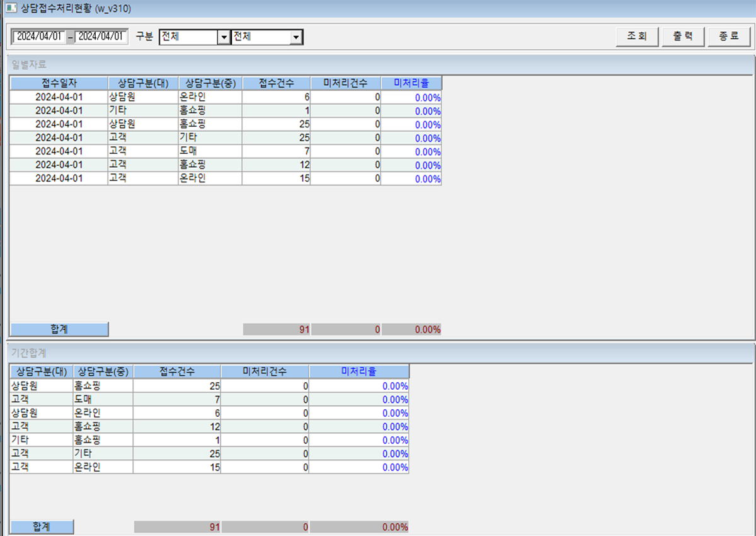Sort by 접수일자 column header
The image size is (756, 536).
pyautogui.click(x=59, y=83)
